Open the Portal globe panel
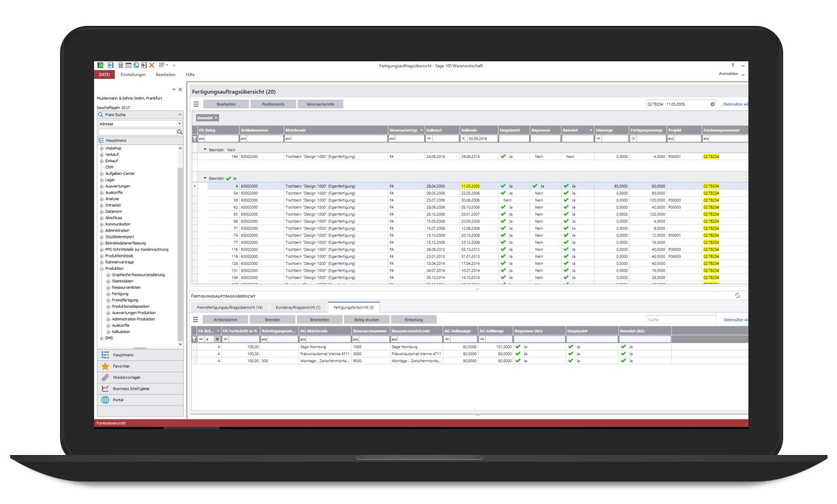 pyautogui.click(x=139, y=400)
